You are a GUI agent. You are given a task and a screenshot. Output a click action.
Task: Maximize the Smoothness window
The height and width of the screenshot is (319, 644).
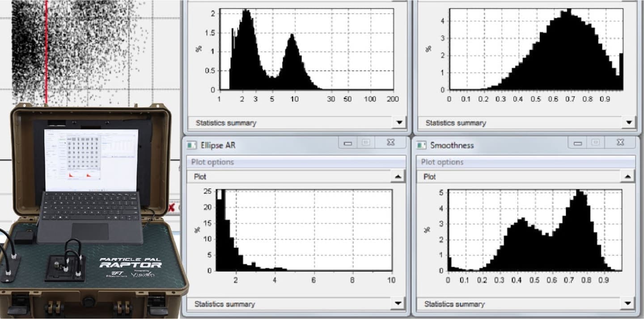click(x=596, y=143)
